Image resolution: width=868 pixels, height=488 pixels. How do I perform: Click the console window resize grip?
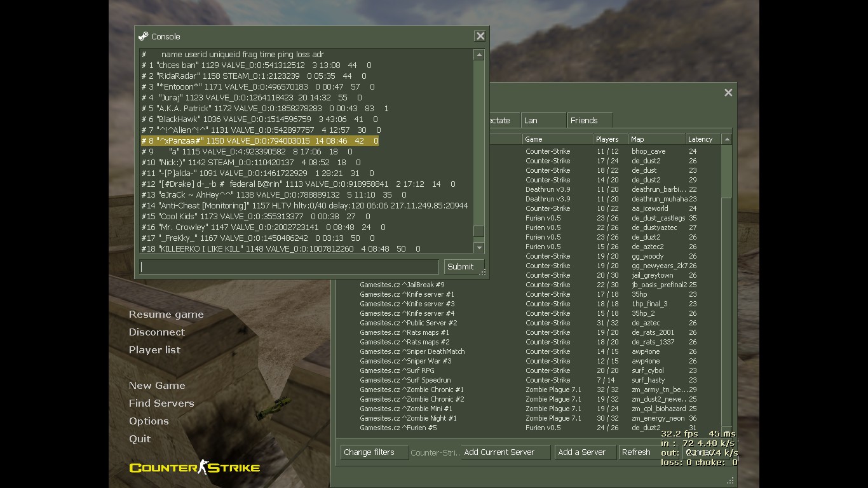483,273
